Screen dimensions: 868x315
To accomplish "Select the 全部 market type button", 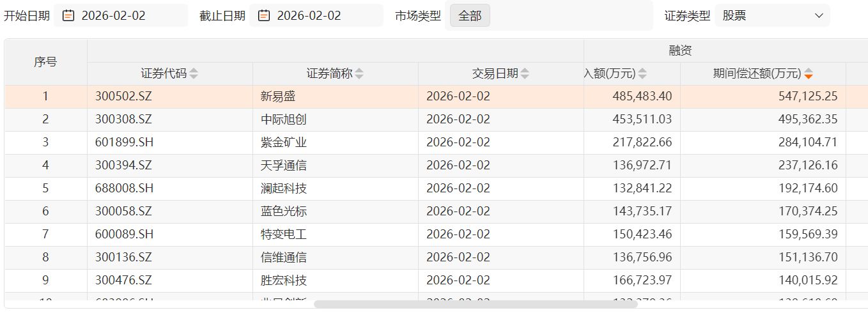I will coord(470,16).
